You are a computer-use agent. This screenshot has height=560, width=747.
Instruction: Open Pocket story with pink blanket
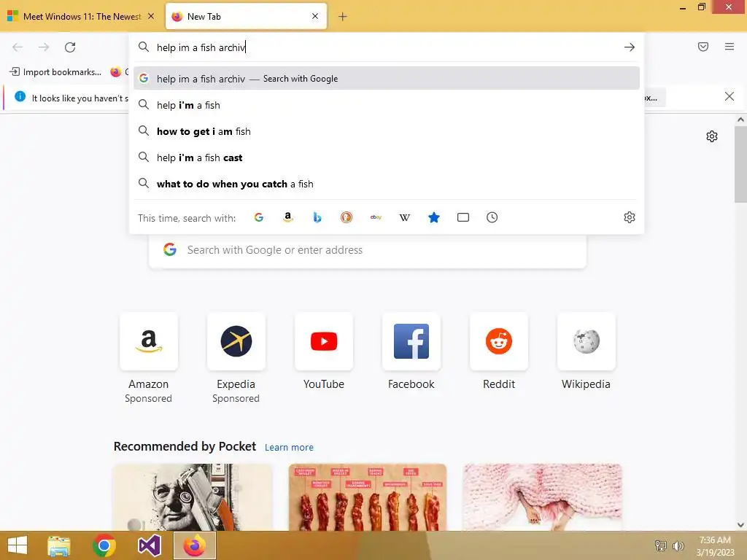(x=542, y=497)
